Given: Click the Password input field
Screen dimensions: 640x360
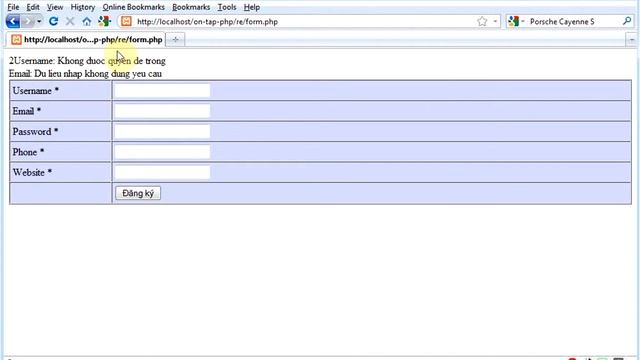Looking at the screenshot, I should [162, 131].
